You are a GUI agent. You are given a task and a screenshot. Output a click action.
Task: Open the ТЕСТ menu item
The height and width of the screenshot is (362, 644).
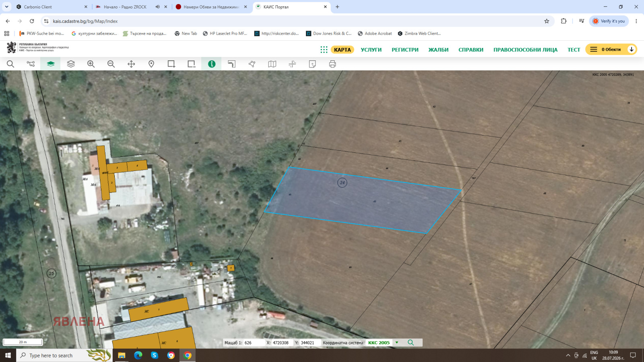click(574, 50)
